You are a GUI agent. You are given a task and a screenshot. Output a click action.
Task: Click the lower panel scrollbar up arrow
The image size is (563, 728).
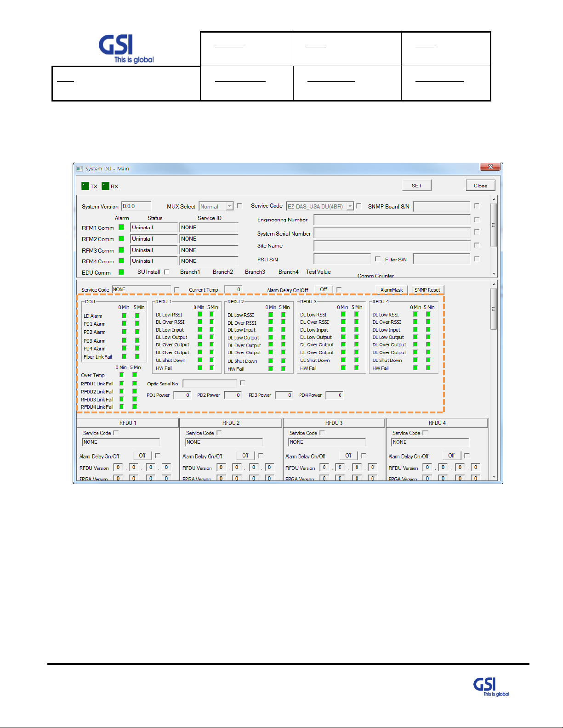494,284
